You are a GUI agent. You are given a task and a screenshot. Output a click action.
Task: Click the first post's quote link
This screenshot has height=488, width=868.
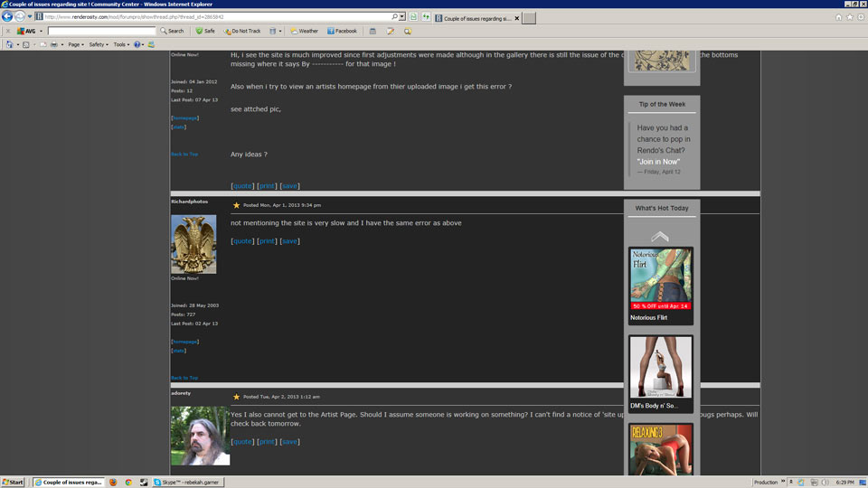click(242, 186)
